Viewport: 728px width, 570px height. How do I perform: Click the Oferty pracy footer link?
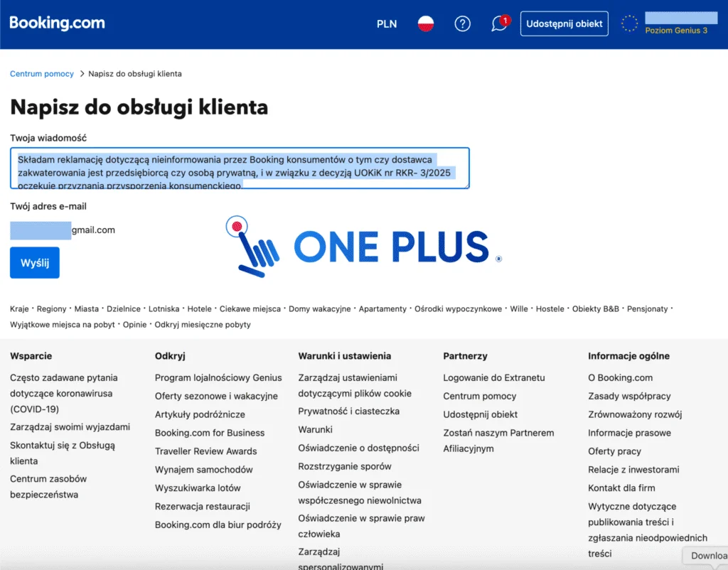(x=614, y=451)
